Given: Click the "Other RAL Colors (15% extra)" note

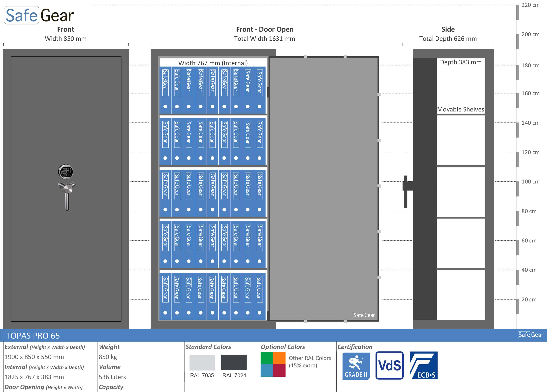Looking at the screenshot, I should [x=310, y=362].
